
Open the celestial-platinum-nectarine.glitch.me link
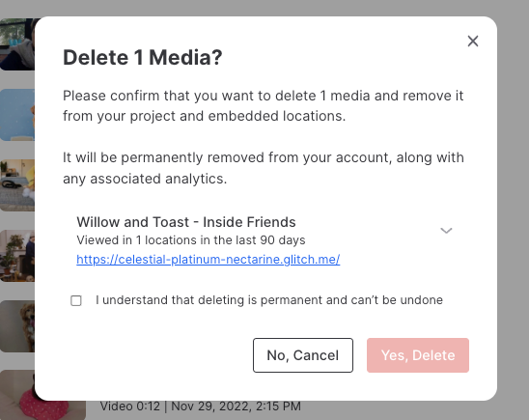(209, 259)
